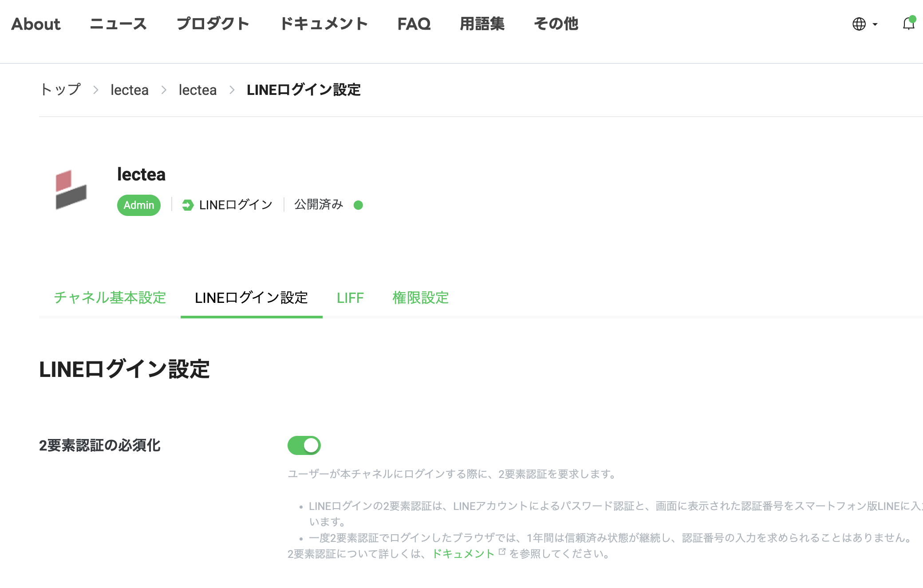Image resolution: width=923 pixels, height=588 pixels.
Task: Select the 権限設定 tab
Action: point(420,298)
